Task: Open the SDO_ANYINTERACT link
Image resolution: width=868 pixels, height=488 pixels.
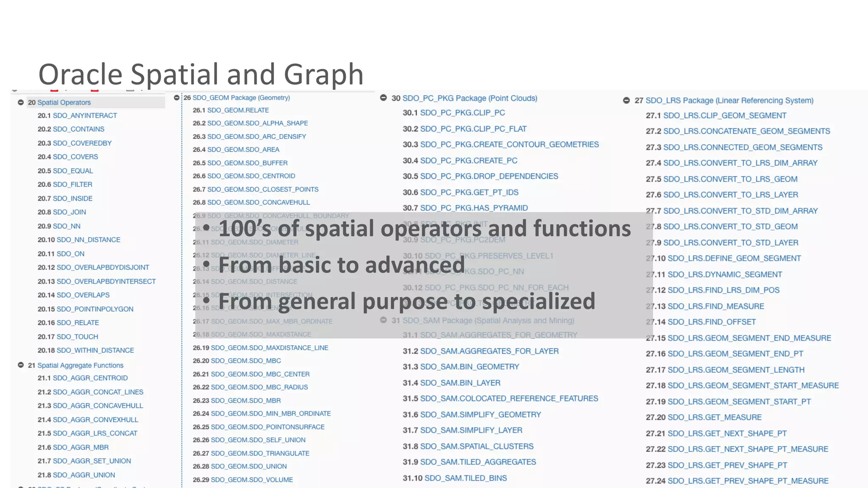Action: (x=85, y=116)
